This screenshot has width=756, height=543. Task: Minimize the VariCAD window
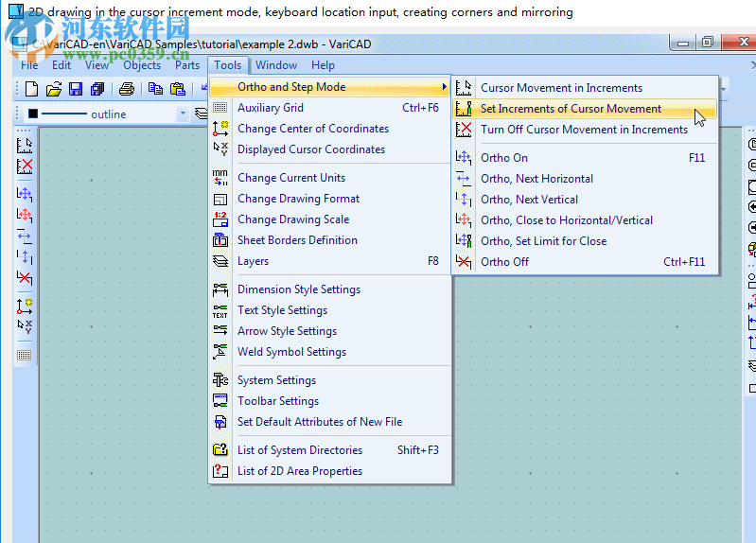[x=683, y=43]
